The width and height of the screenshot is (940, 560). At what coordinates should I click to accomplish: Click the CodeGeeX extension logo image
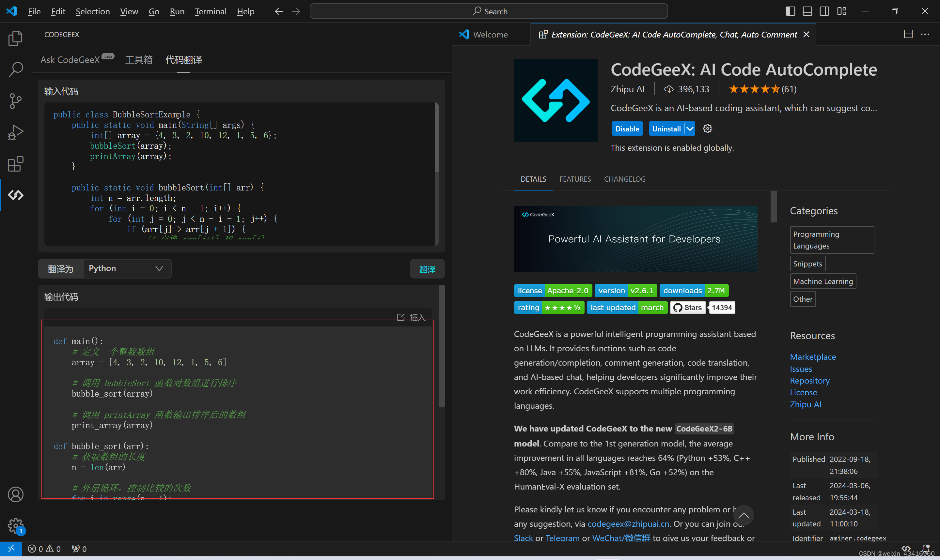(x=556, y=100)
